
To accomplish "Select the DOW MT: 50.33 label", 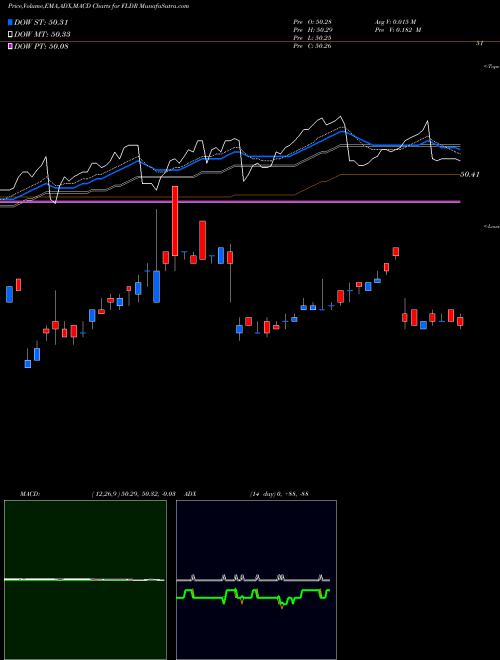I will pos(42,35).
